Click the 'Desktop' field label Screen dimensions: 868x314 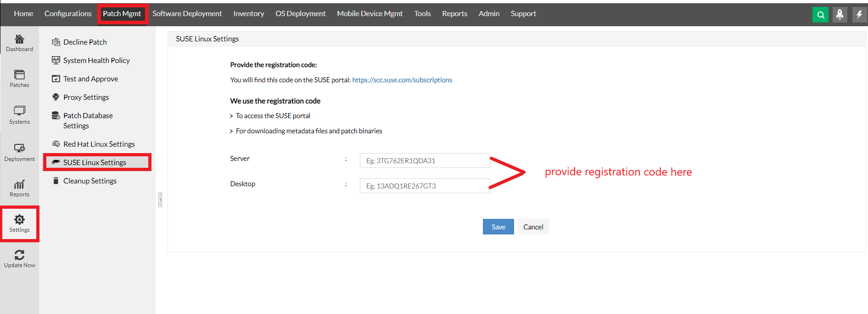243,184
